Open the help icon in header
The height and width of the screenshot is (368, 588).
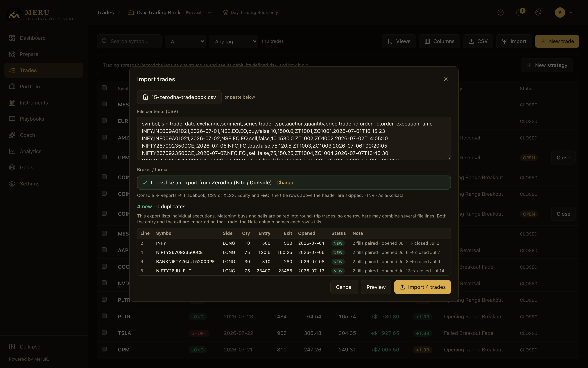pos(500,12)
